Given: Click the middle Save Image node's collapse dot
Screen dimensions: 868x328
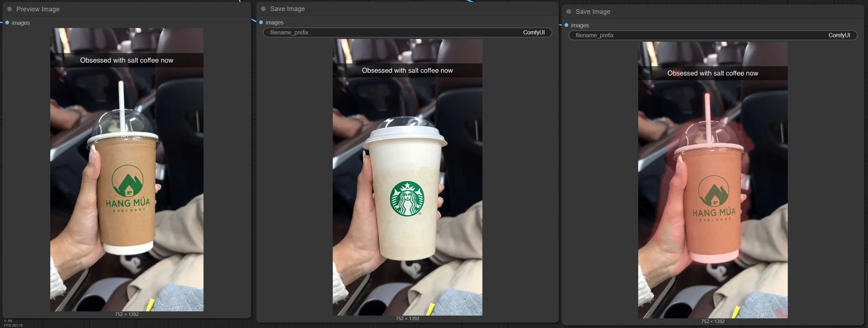Looking at the screenshot, I should click(263, 9).
